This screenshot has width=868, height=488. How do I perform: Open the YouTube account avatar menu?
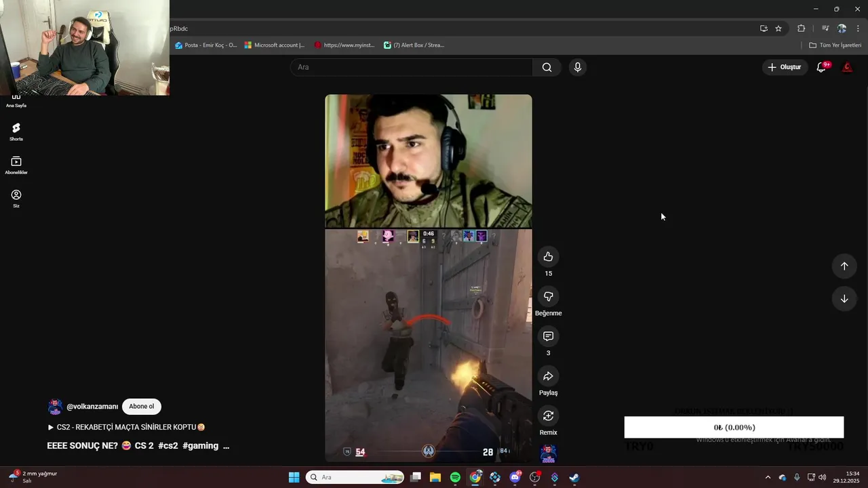point(847,67)
